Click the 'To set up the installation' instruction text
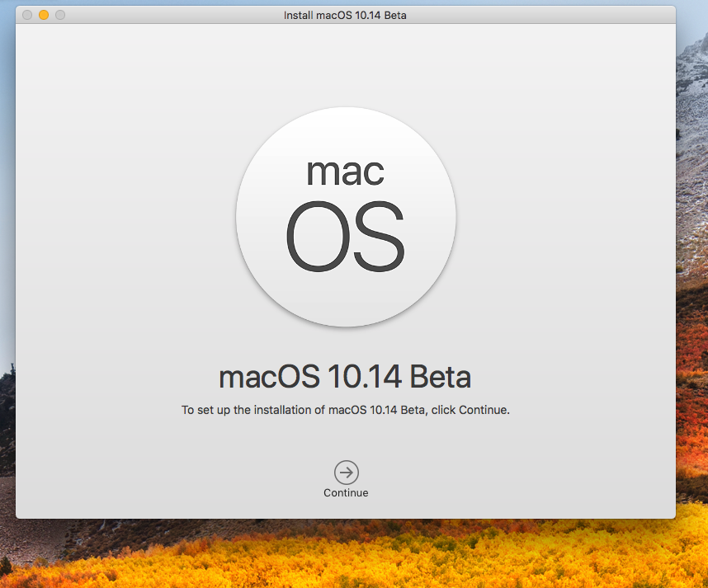This screenshot has width=708, height=588. [346, 410]
